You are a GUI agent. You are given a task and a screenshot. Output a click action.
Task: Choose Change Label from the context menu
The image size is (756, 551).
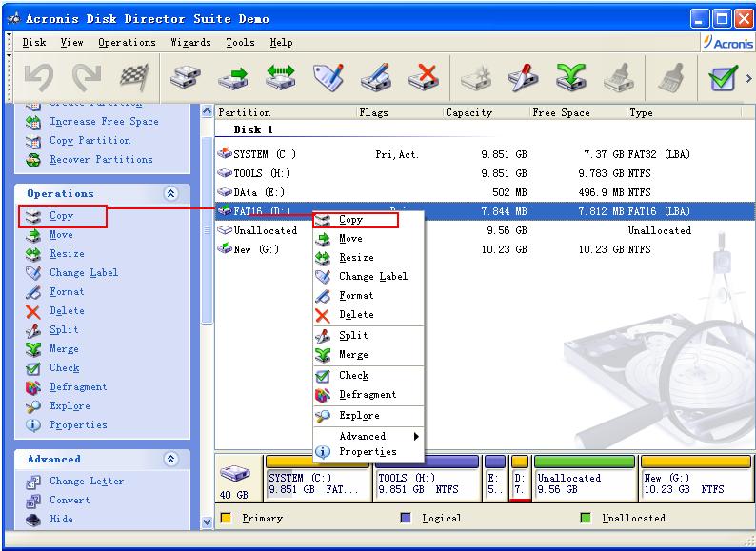pyautogui.click(x=368, y=276)
